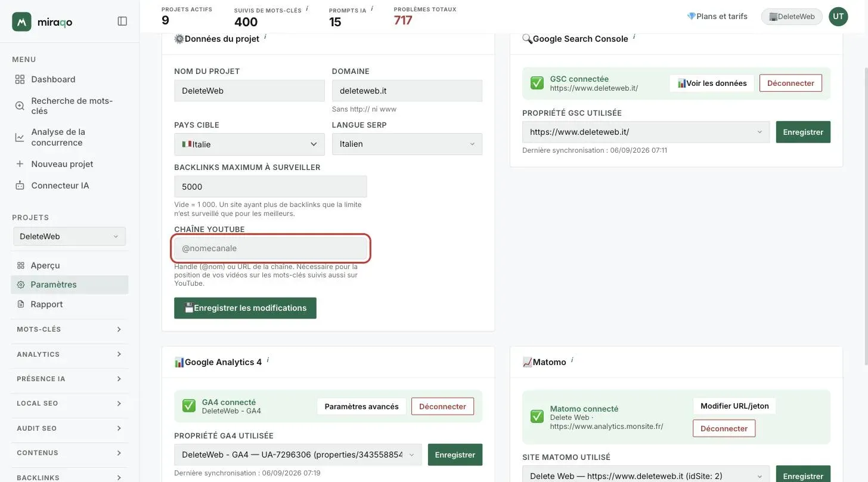Viewport: 868px width, 482px height.
Task: Click info icon beside Google Search Console
Action: click(634, 37)
